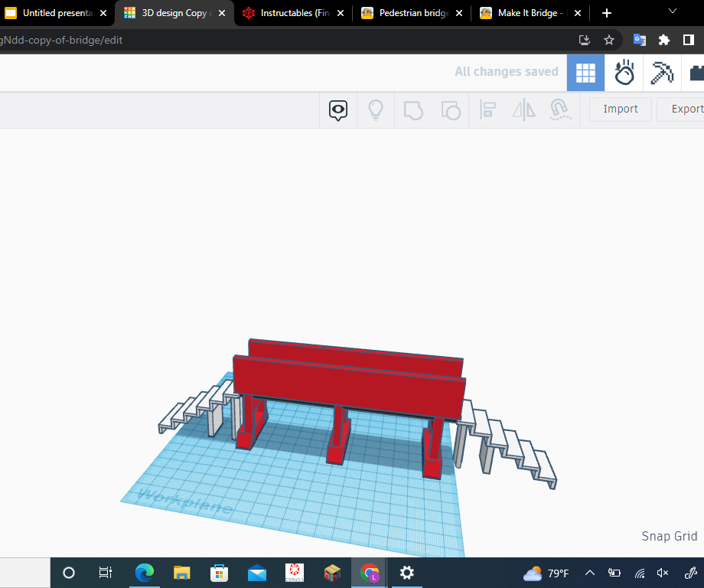
Task: Toggle show all lightbulb icon
Action: click(376, 110)
